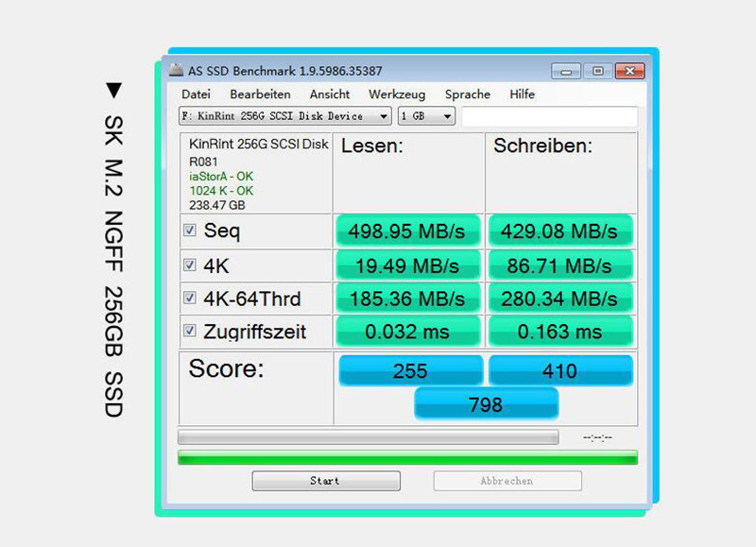Screen dimensions: 756x547
Task: Click the AS SSD Benchmark title bar icon
Action: click(176, 71)
